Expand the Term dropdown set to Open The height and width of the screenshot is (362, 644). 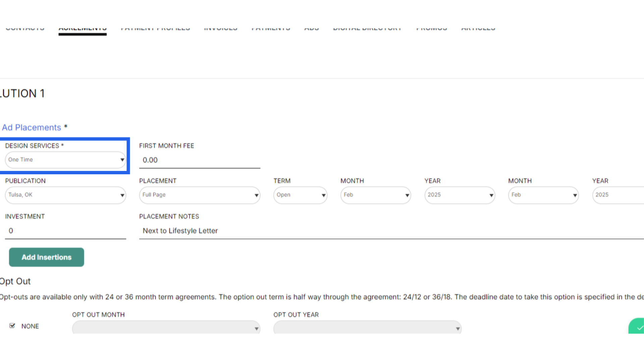coord(300,195)
